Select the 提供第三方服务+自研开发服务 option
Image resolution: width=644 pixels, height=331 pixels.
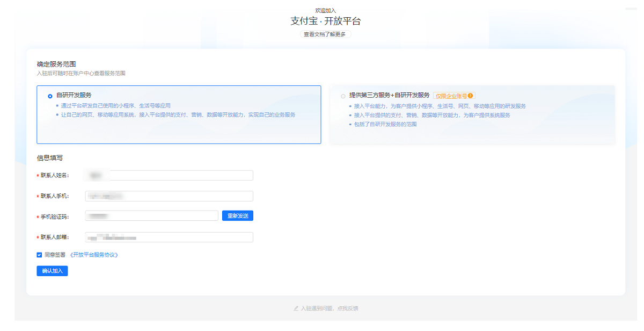[342, 96]
